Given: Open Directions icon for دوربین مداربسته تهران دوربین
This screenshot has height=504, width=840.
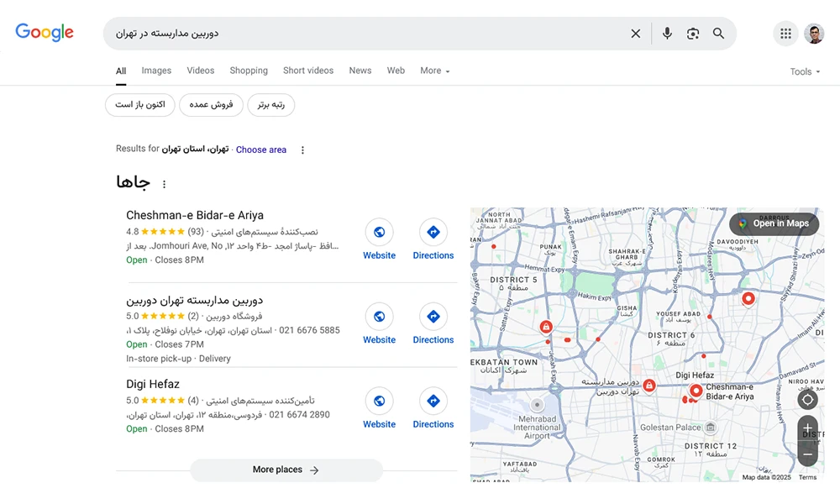Looking at the screenshot, I should pos(433,317).
